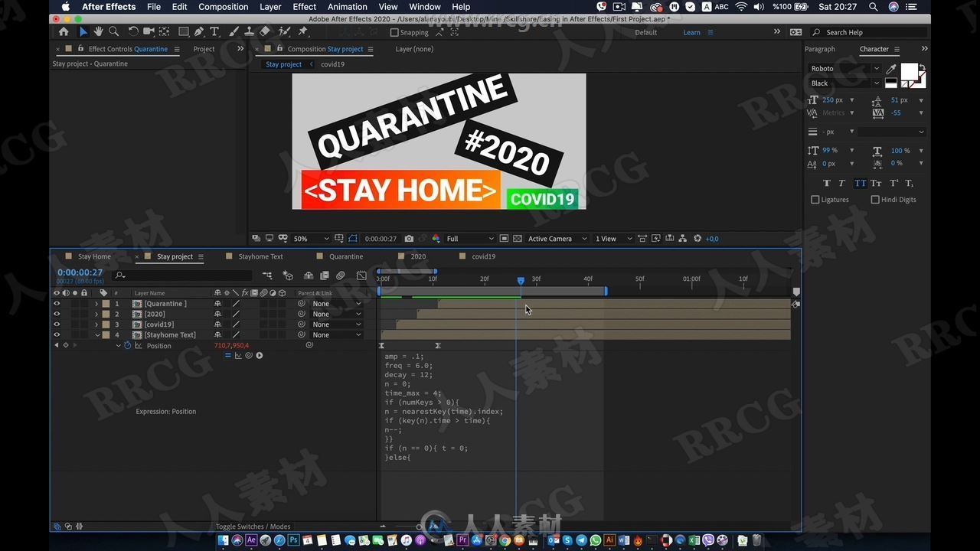Screen dimensions: 980x551
Task: Select the Brush tool
Action: 234,32
